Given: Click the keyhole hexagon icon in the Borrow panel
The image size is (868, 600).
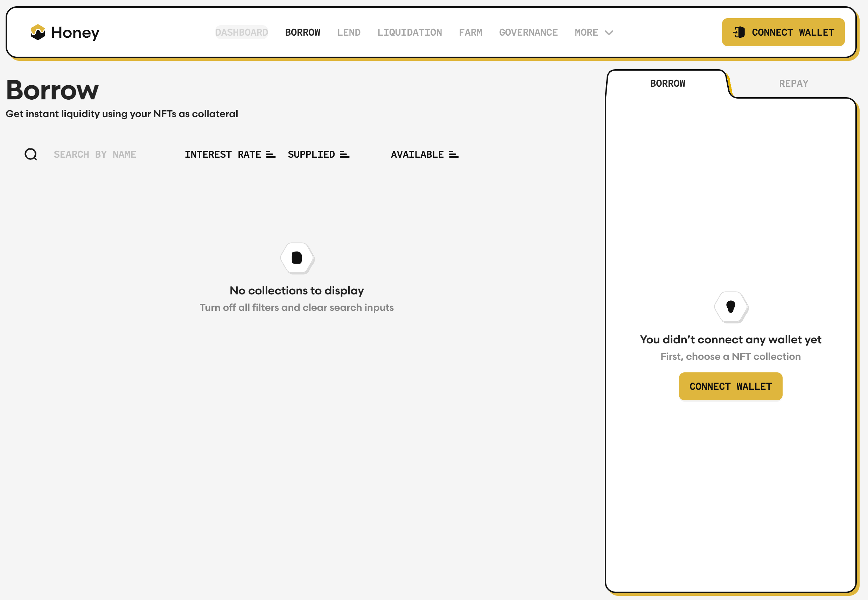Looking at the screenshot, I should (x=730, y=306).
